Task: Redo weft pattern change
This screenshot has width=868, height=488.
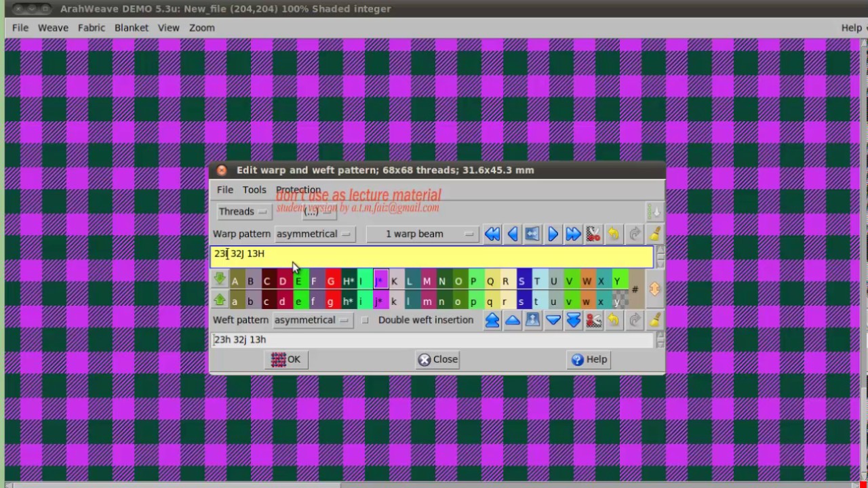Action: pos(635,320)
